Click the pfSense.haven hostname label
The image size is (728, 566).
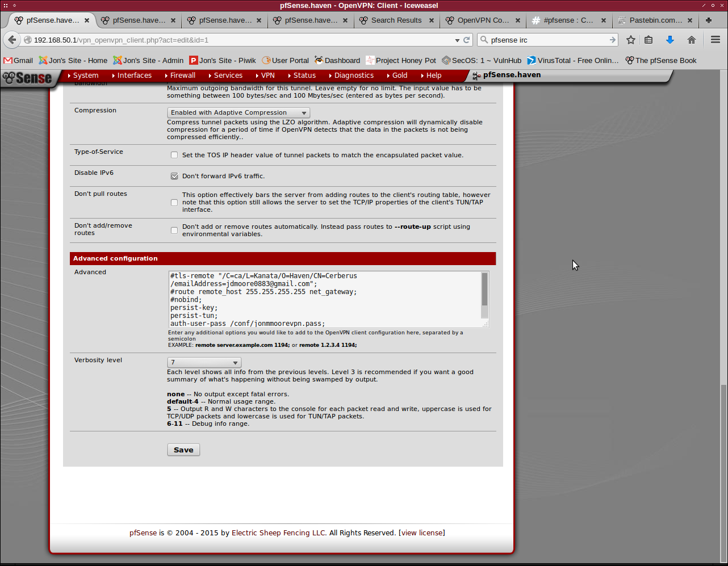[512, 75]
